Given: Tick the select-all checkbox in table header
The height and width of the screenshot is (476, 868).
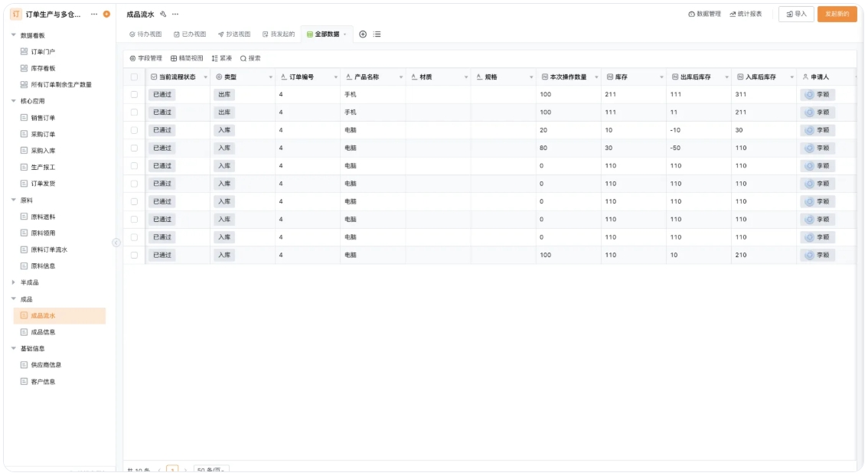Looking at the screenshot, I should [x=135, y=77].
